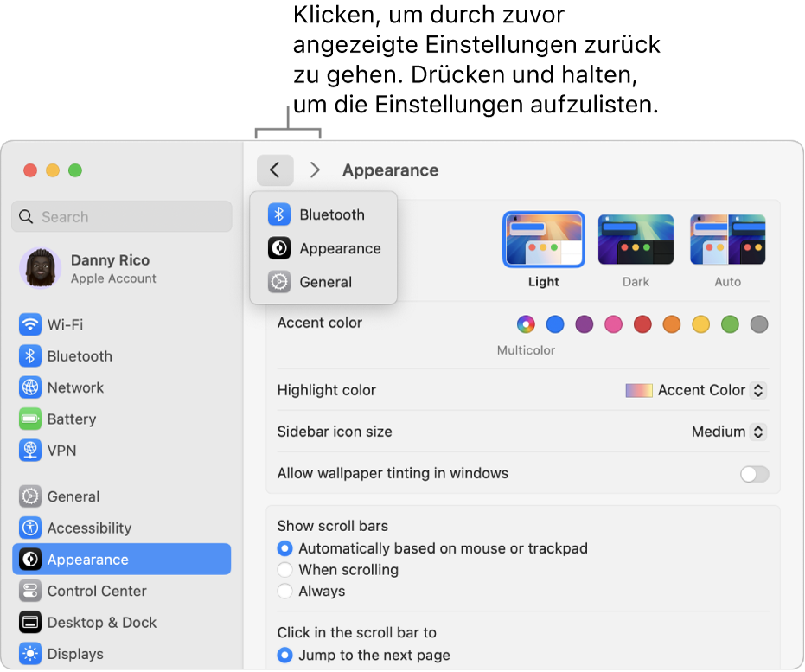Click the yellow minimize window button
This screenshot has width=805, height=672.
point(53,170)
